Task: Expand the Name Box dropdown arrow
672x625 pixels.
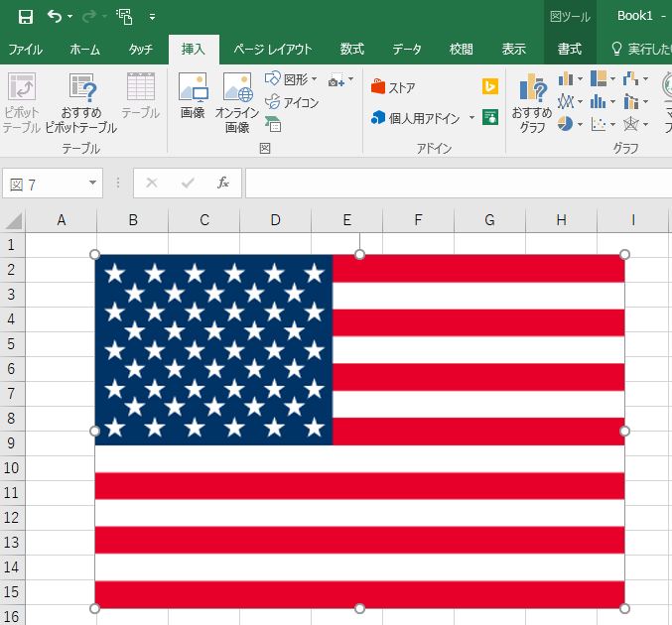Action: click(92, 183)
